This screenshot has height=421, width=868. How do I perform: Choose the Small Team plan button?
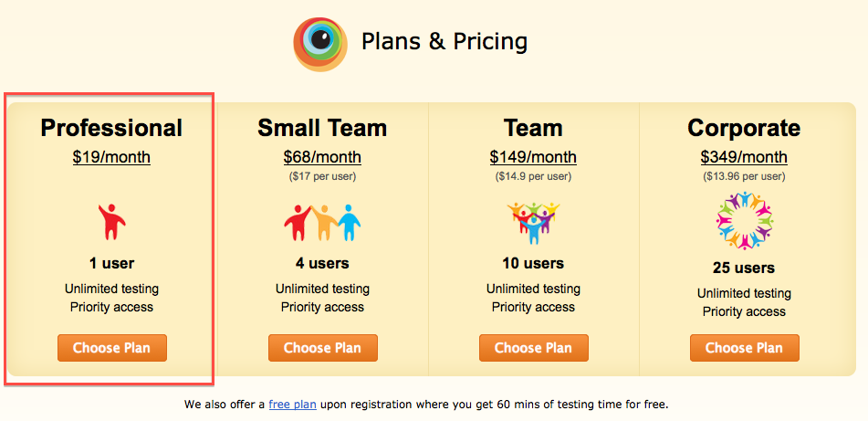pos(322,348)
